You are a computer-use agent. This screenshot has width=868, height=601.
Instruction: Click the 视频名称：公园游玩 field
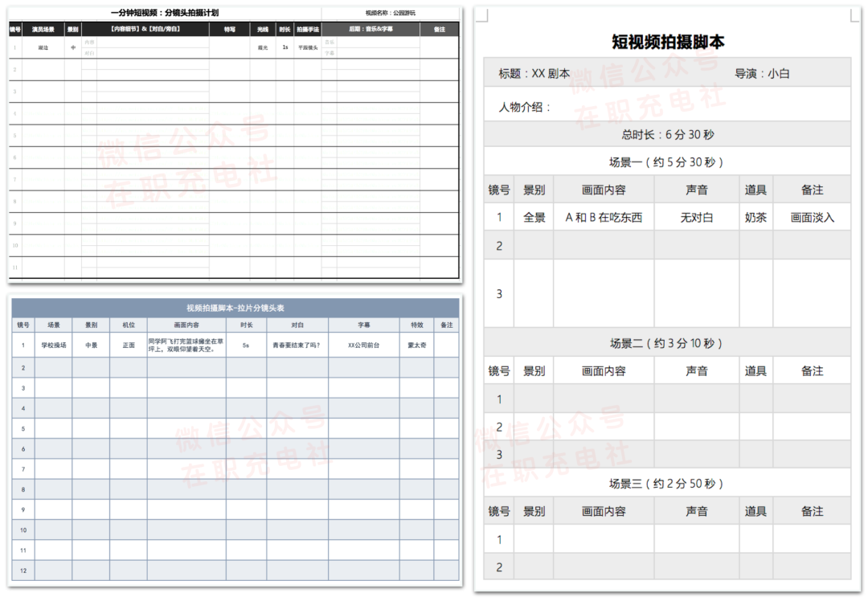391,13
